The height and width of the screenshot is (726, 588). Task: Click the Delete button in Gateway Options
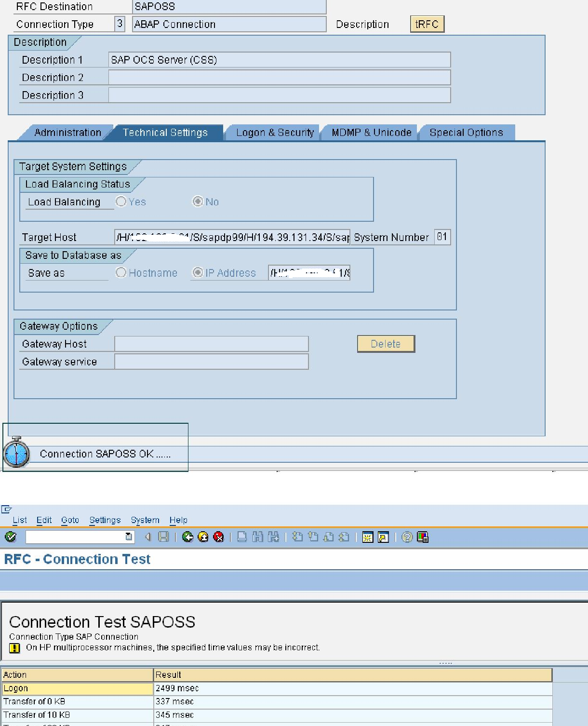pyautogui.click(x=385, y=344)
